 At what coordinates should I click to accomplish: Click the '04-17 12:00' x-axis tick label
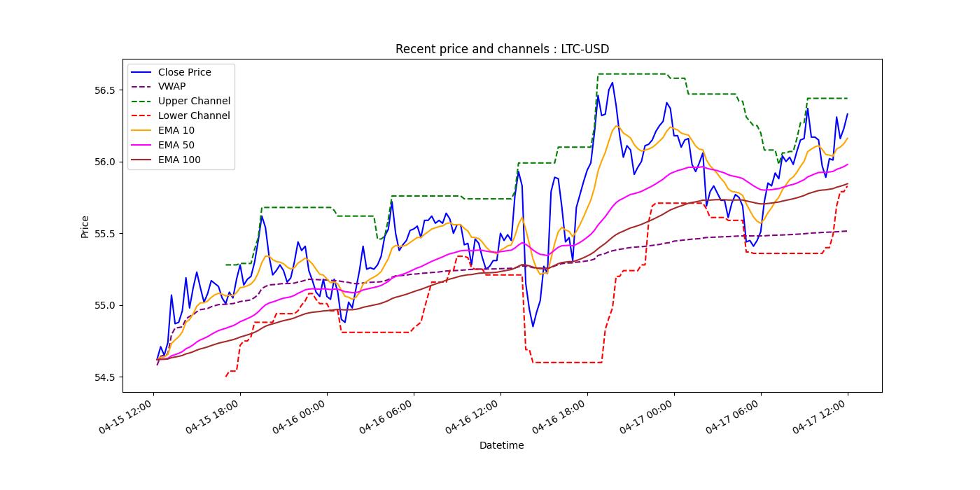pyautogui.click(x=821, y=417)
